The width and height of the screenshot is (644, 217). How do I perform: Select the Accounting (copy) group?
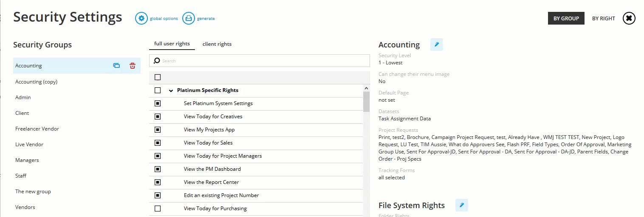(36, 82)
